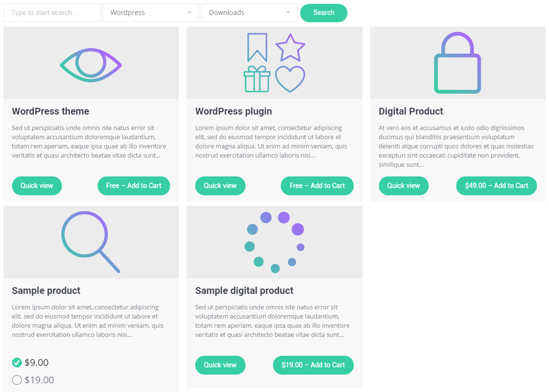This screenshot has width=549, height=392.
Task: Click the heart icon in plugin image
Action: click(290, 79)
